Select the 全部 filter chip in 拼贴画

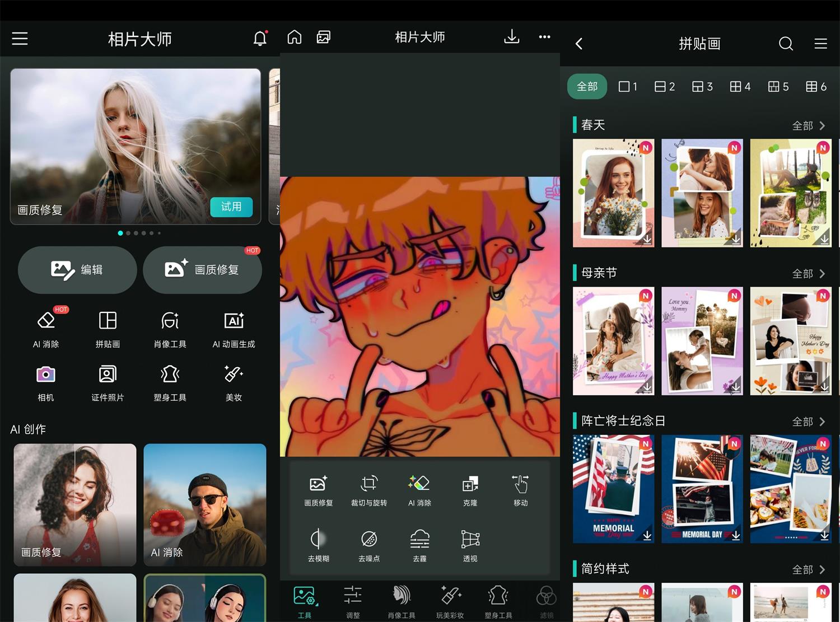tap(587, 86)
